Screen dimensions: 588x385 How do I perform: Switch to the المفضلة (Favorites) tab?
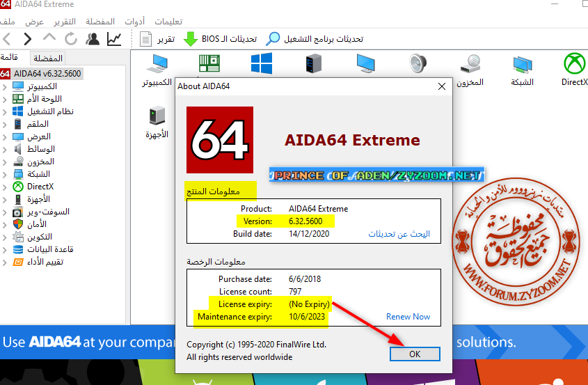pos(47,58)
